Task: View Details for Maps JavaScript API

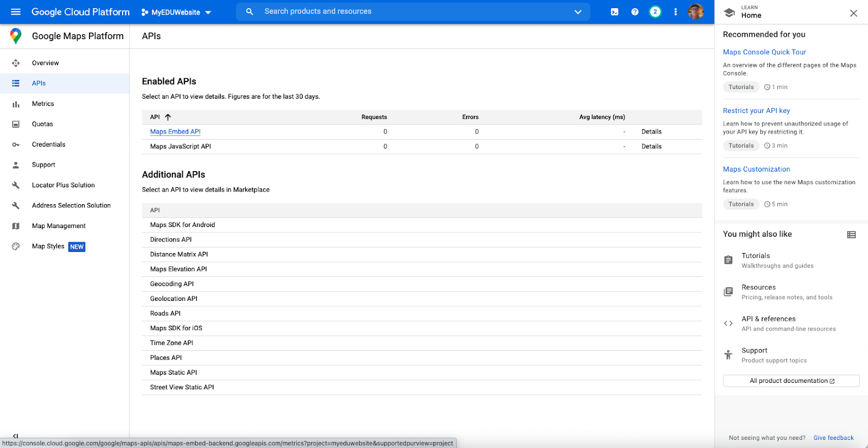Action: tap(652, 146)
